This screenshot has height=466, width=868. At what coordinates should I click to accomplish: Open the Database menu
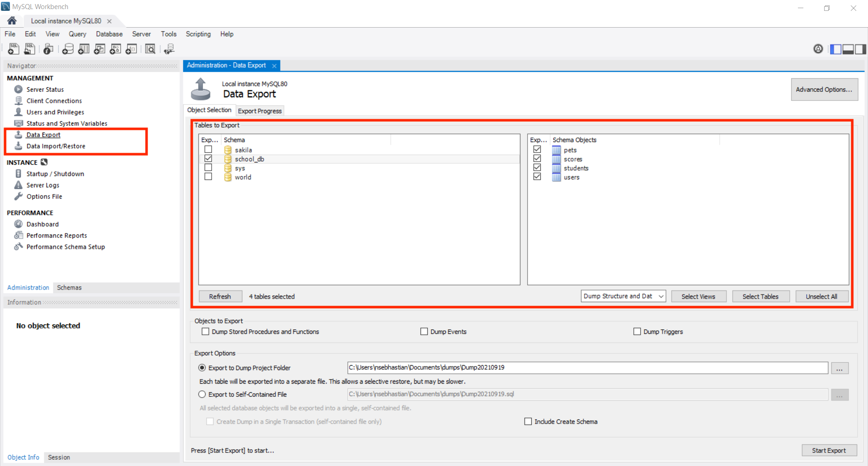(x=109, y=34)
